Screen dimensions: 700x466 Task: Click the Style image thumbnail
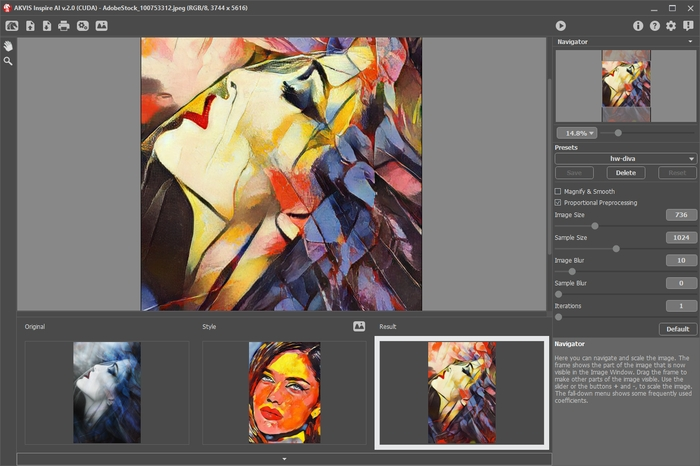coord(284,392)
